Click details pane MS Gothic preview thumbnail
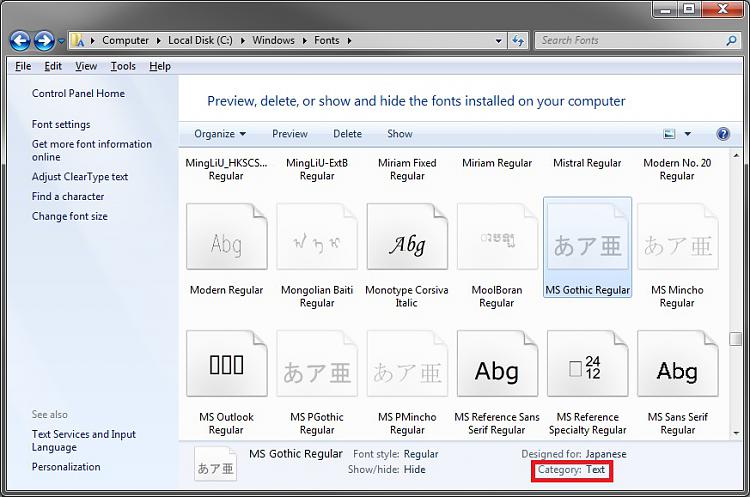Image resolution: width=750 pixels, height=497 pixels. pos(216,464)
